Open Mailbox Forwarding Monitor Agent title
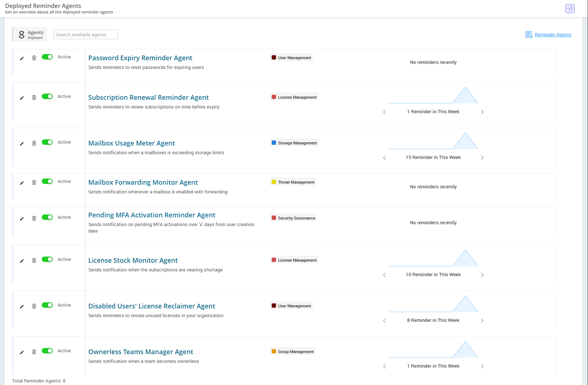 143,183
